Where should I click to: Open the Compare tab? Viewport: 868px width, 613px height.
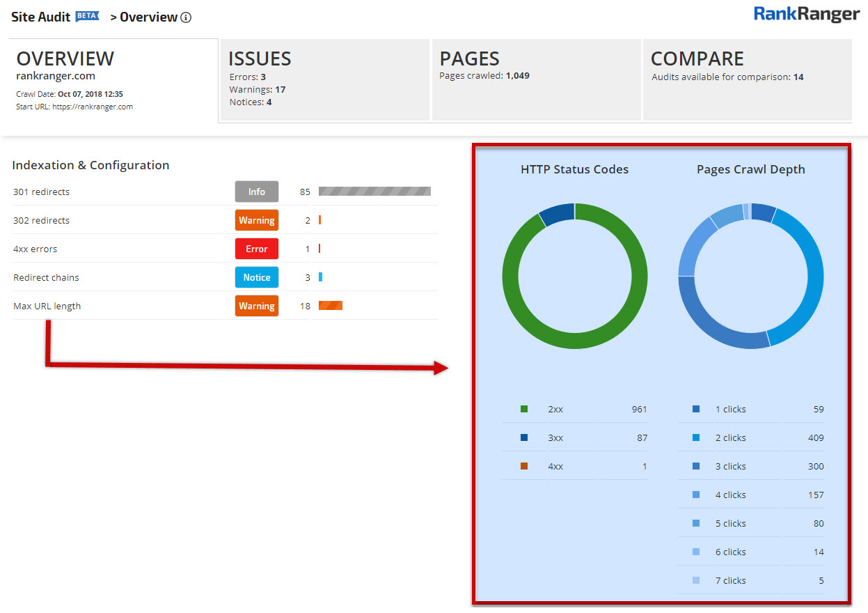point(747,79)
